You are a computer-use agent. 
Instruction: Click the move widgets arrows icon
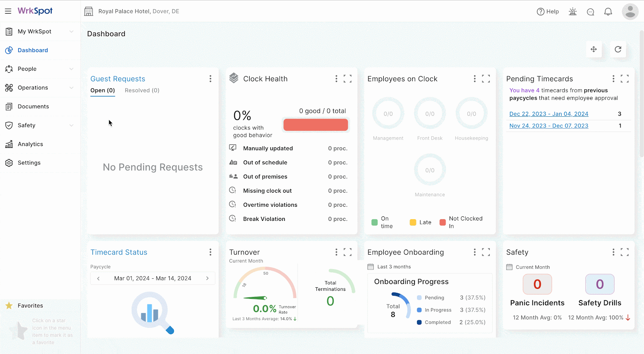point(594,49)
